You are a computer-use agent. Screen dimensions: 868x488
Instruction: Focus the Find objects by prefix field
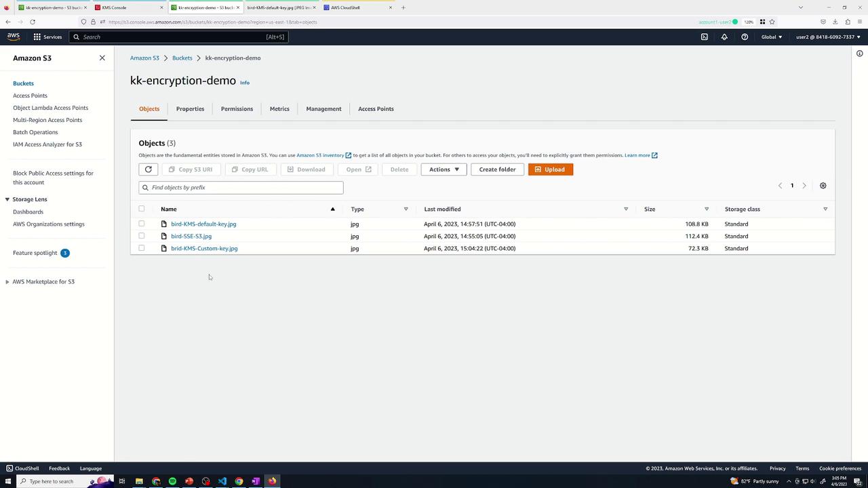241,188
